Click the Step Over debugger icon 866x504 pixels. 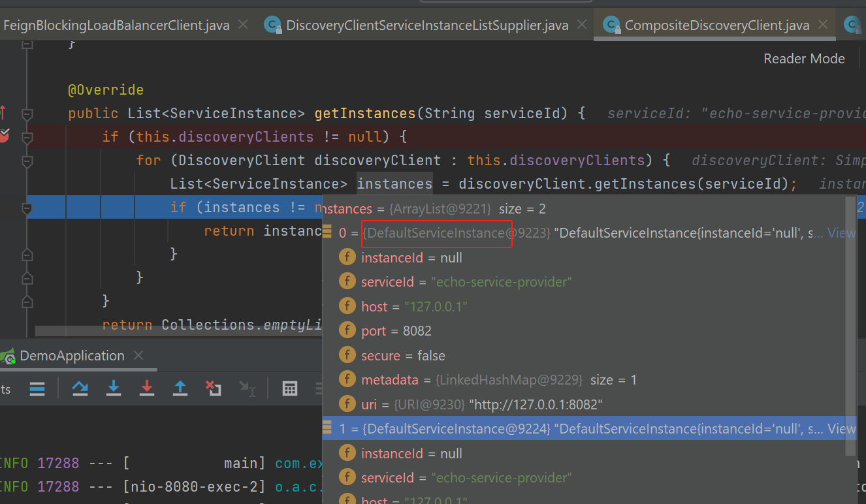(80, 389)
